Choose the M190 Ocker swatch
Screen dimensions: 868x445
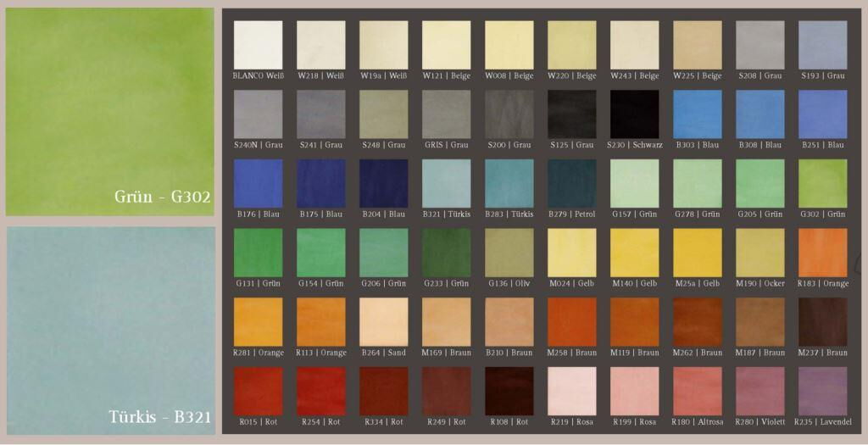tap(759, 253)
